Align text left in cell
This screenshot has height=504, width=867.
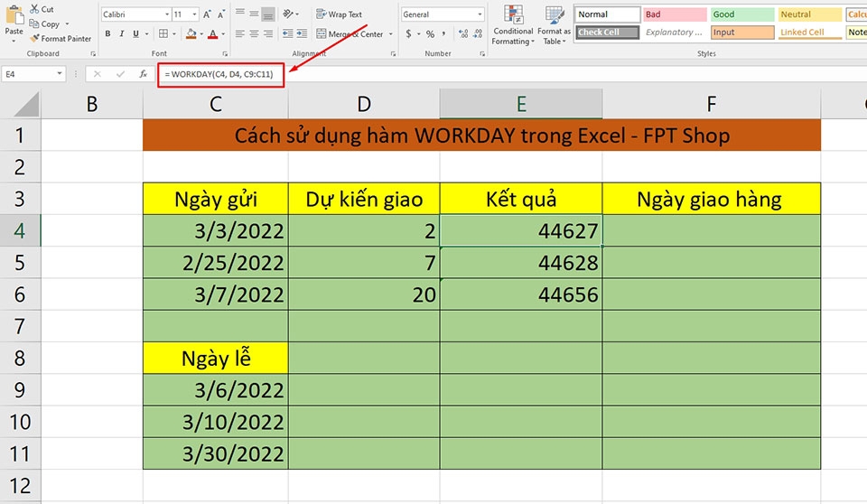coord(240,33)
